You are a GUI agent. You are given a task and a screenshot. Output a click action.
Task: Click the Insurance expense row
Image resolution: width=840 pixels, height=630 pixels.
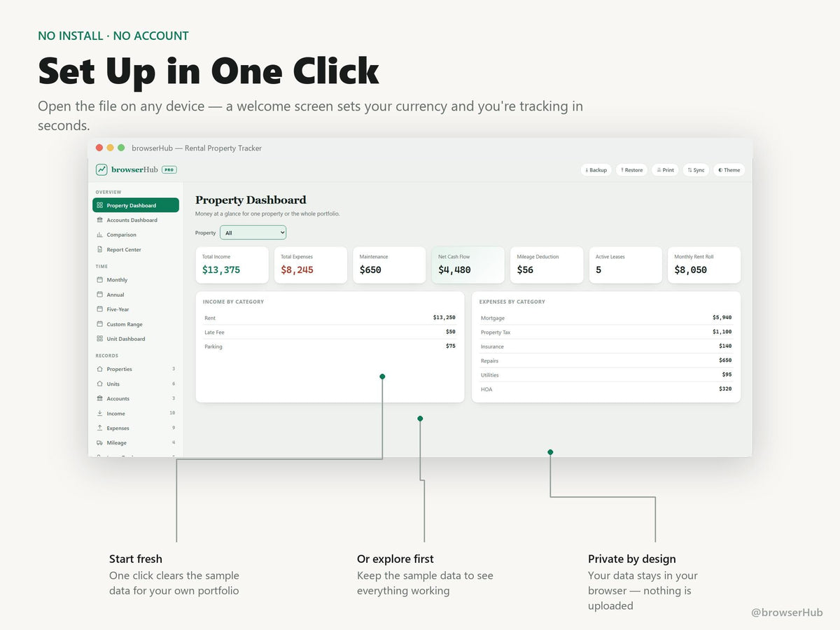pos(606,346)
